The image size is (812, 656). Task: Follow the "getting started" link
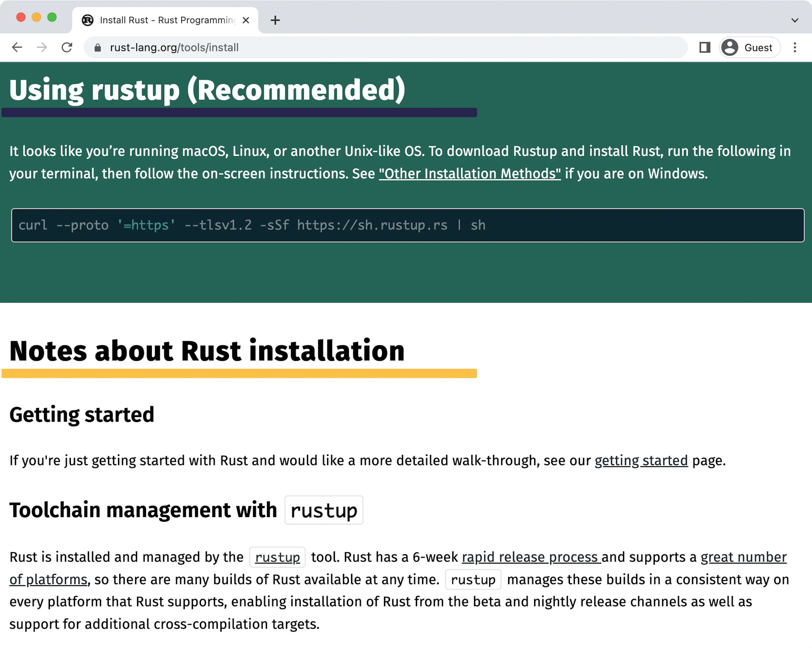pos(641,461)
